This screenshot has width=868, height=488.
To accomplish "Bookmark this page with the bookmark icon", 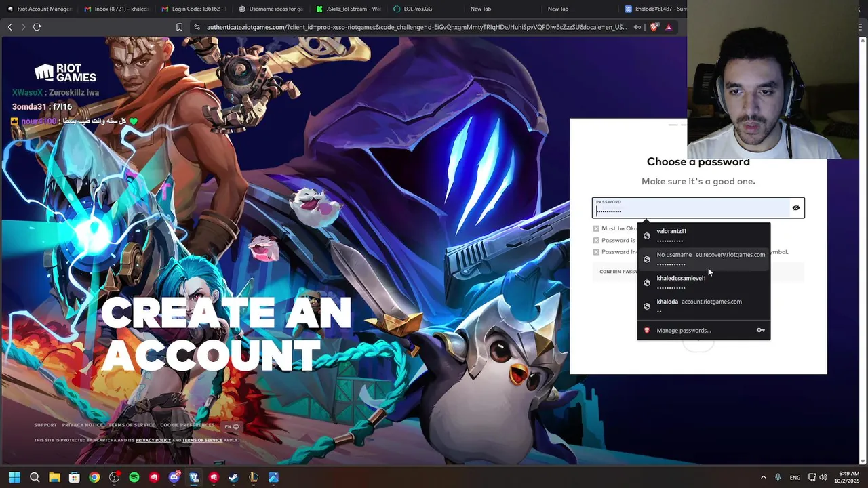I will coord(179,27).
